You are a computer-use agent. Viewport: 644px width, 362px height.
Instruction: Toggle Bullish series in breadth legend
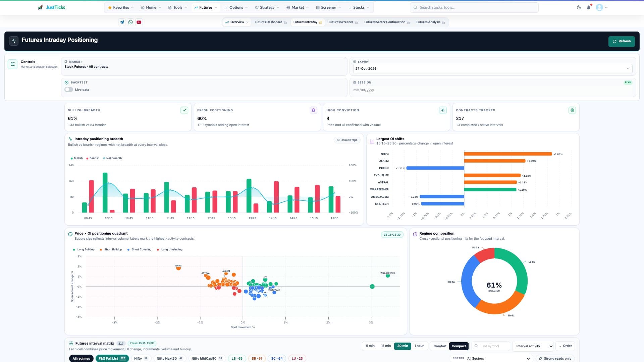click(77, 158)
